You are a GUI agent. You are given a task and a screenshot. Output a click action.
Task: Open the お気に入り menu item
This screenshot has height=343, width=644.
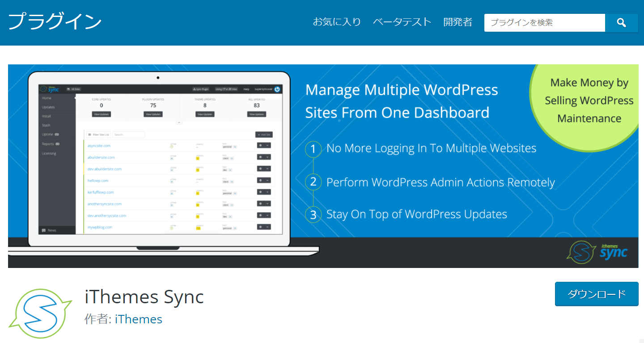[337, 22]
